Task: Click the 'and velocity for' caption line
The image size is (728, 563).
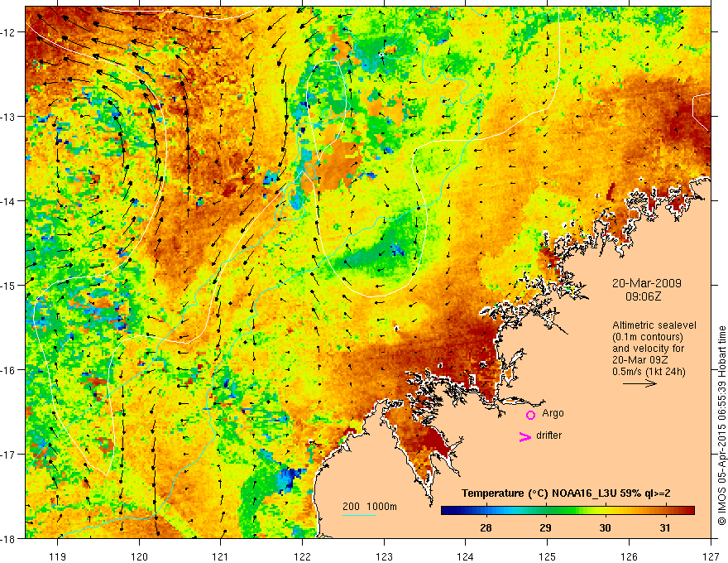Action: (648, 349)
